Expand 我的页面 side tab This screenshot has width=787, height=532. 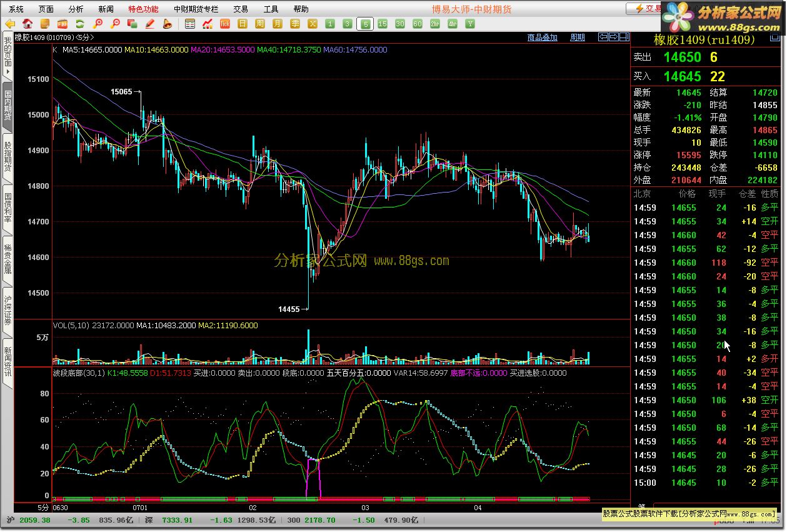pyautogui.click(x=8, y=56)
